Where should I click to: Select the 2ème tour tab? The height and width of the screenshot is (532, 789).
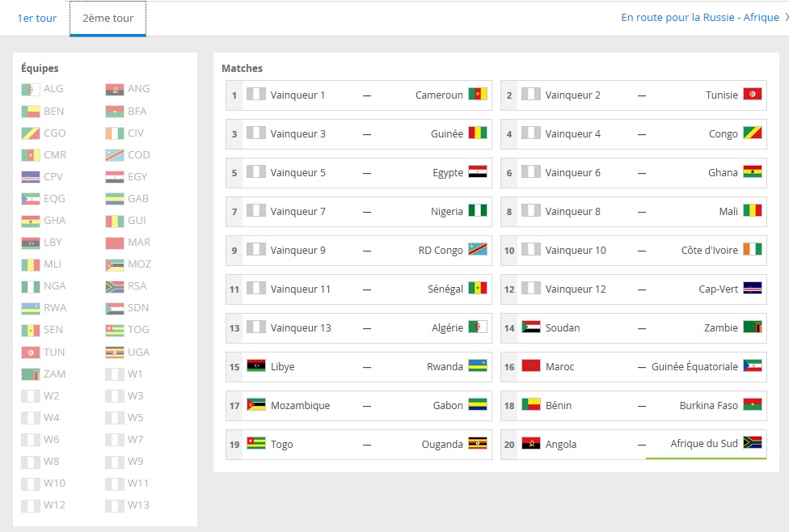(108, 19)
